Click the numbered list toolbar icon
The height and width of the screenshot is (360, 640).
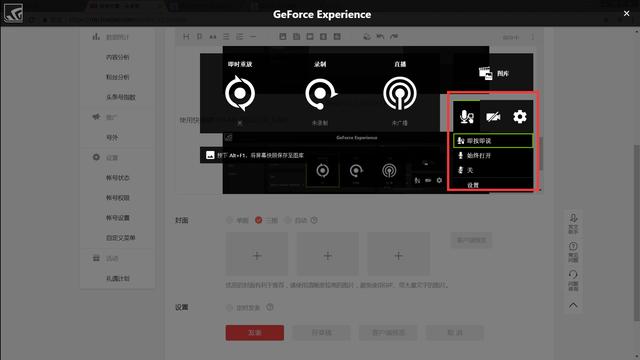[x=240, y=37]
